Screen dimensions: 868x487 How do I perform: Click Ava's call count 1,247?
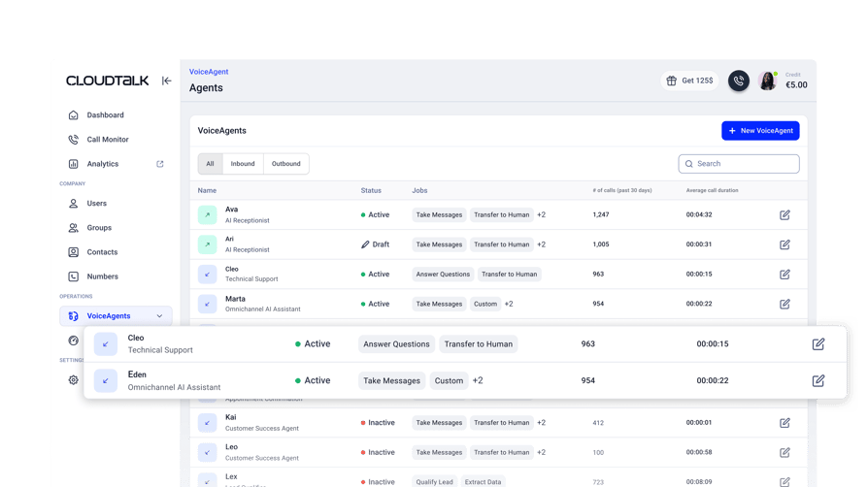click(601, 214)
